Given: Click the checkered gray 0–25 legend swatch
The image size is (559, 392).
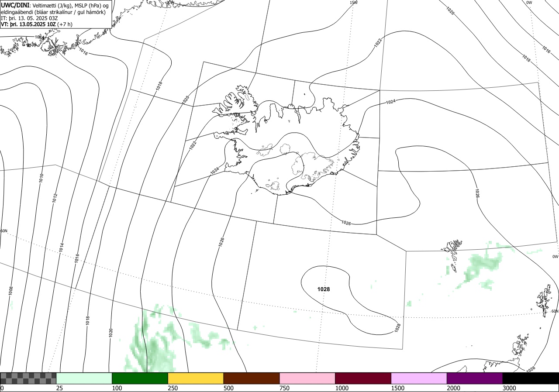Looking at the screenshot, I should pos(28,378).
